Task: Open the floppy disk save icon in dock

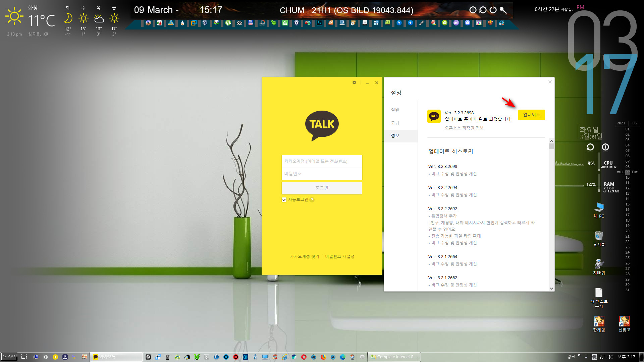Action: tap(251, 23)
